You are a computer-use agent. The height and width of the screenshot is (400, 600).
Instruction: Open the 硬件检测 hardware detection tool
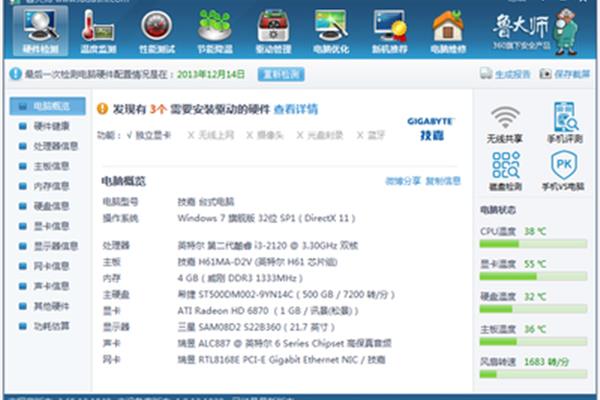41,31
